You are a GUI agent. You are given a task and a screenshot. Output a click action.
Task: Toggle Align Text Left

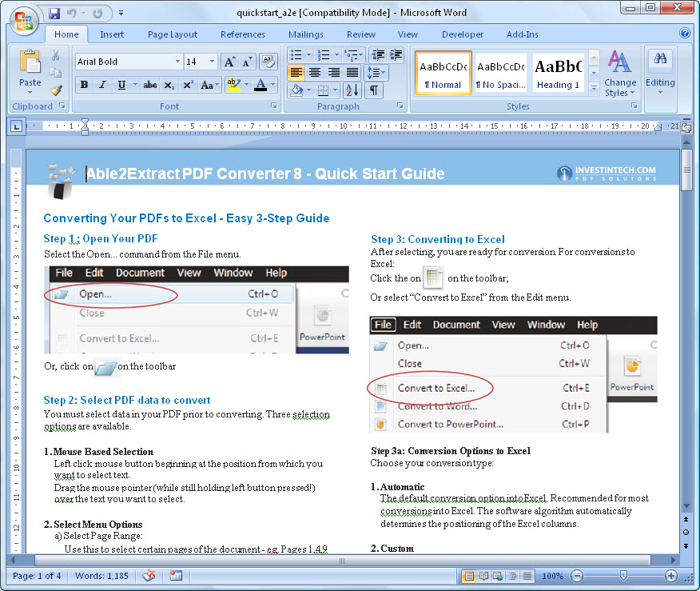point(296,72)
